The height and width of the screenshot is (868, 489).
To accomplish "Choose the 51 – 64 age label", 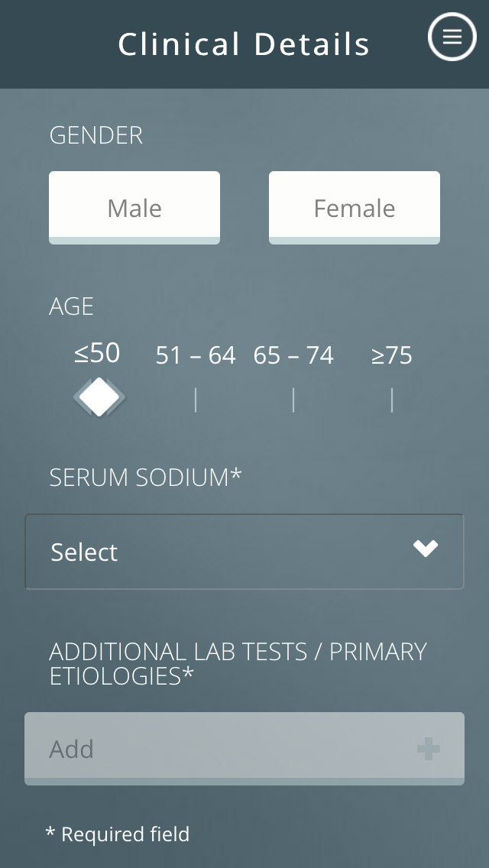I will (x=196, y=355).
